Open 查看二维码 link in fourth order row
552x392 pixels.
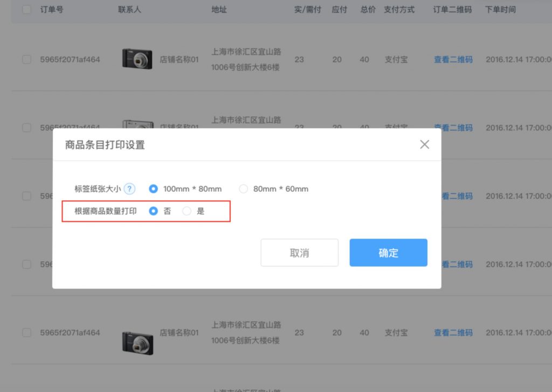457,264
